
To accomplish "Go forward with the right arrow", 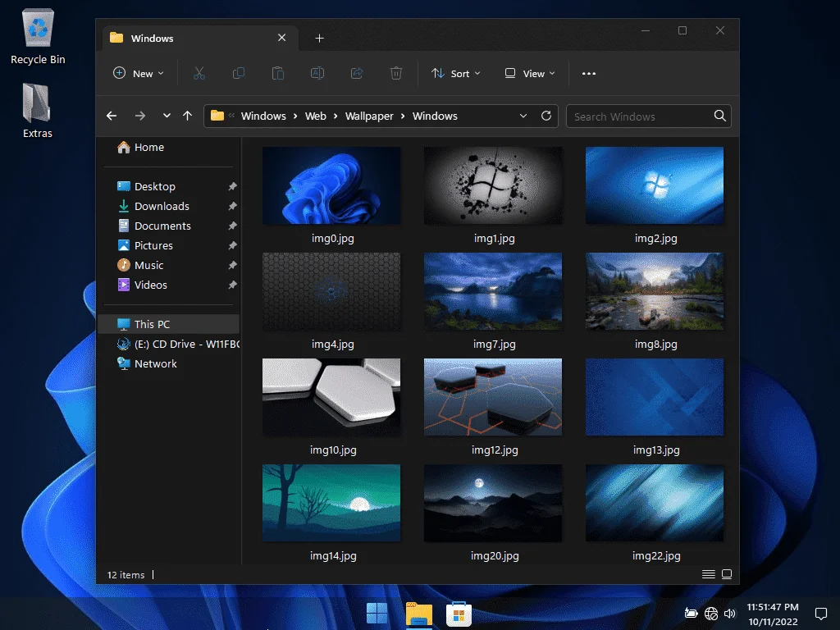I will click(139, 116).
